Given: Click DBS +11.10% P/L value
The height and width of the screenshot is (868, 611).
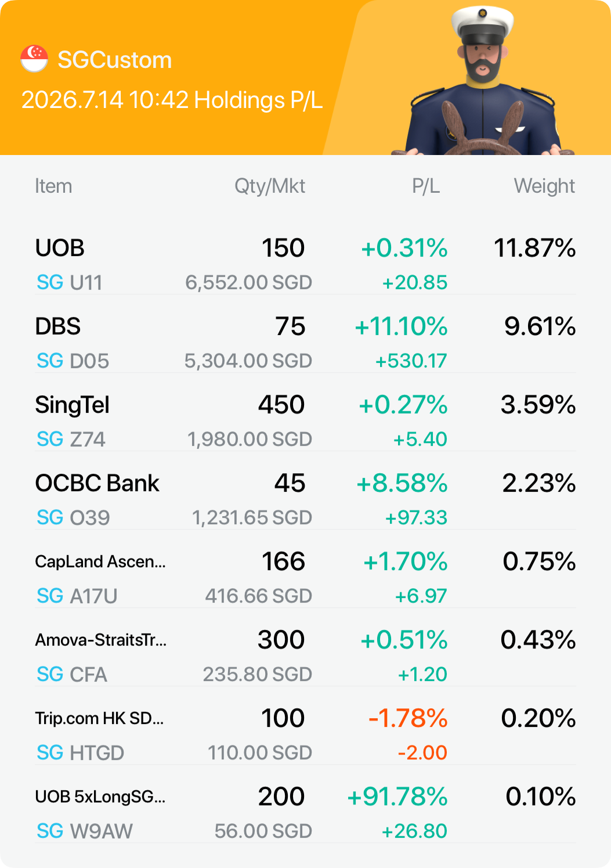Looking at the screenshot, I should point(401,326).
